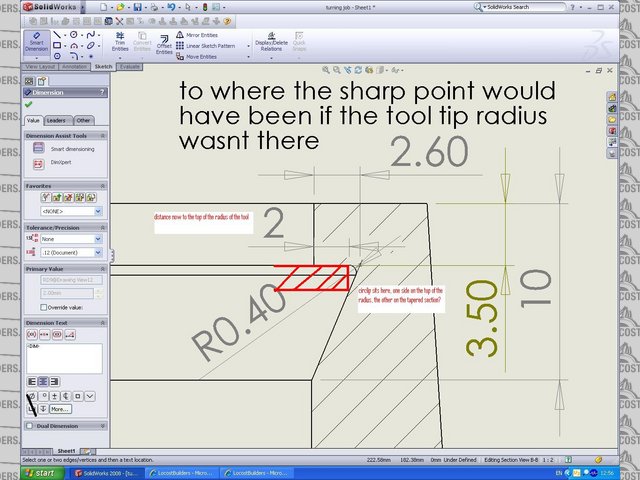Image resolution: width=640 pixels, height=480 pixels.
Task: Click the Offset Entities tool
Action: [x=163, y=45]
